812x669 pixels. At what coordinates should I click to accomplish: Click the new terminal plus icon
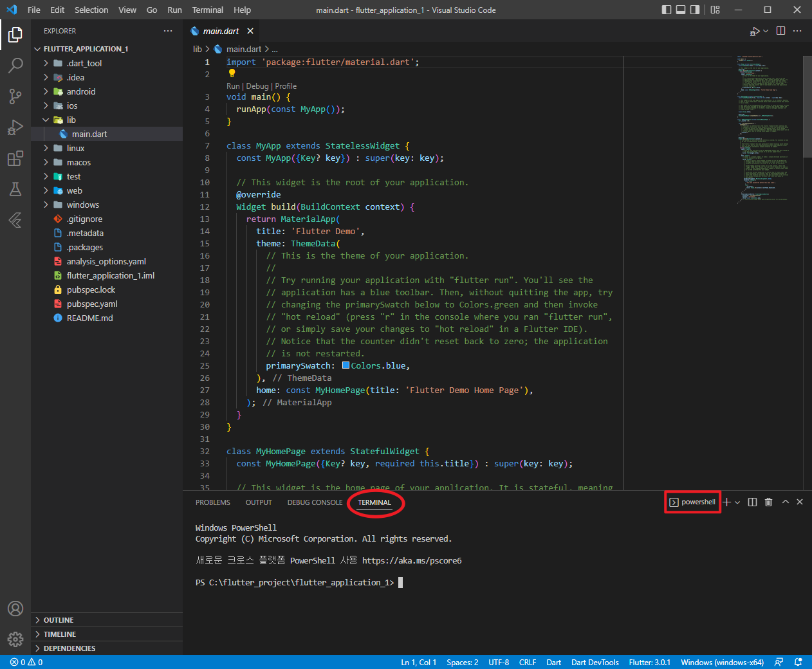tap(726, 502)
